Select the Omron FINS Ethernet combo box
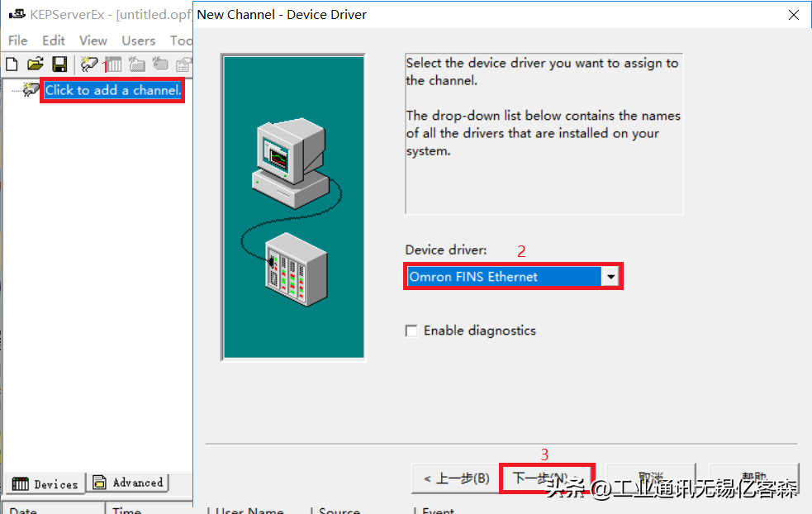The image size is (812, 514). pyautogui.click(x=504, y=277)
